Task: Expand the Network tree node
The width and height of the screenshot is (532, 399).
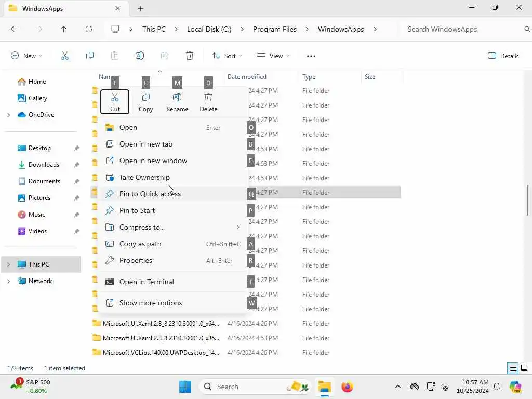Action: tap(8, 281)
